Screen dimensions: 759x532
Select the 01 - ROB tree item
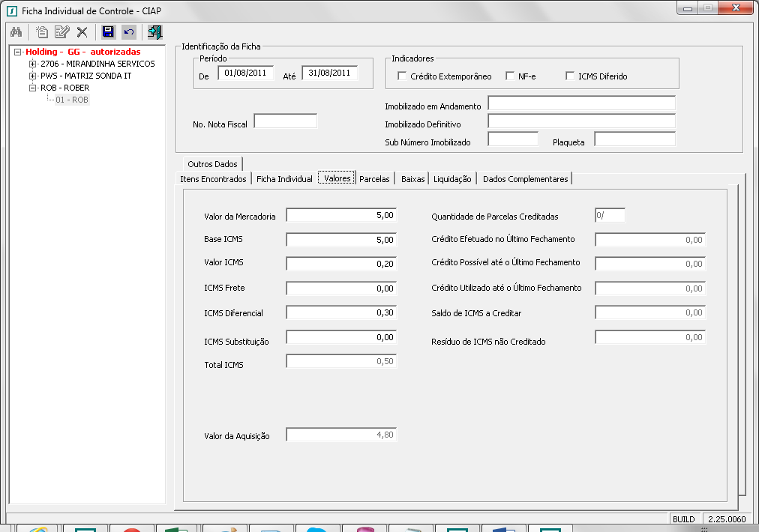tap(72, 100)
